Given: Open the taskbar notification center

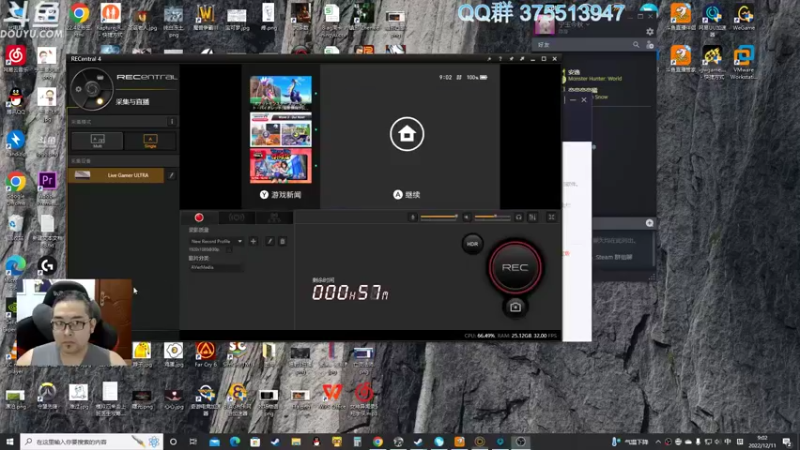Looking at the screenshot, I should point(787,442).
